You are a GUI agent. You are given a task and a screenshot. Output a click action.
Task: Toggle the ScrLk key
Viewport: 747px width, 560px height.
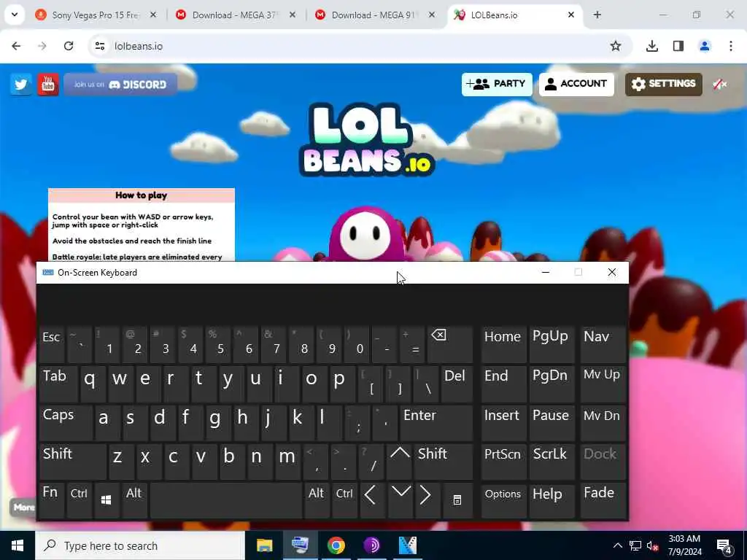pos(551,461)
